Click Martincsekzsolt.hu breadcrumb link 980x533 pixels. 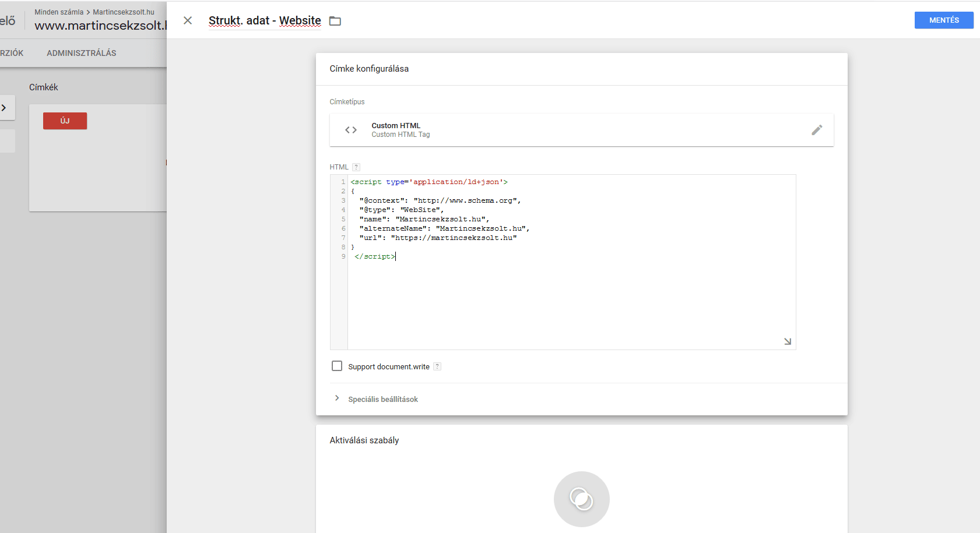(x=124, y=12)
